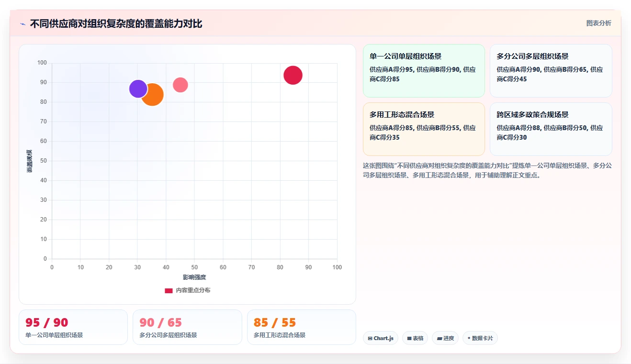The width and height of the screenshot is (631, 364).
Task: Click the 图表分析 label in header
Action: tap(598, 23)
